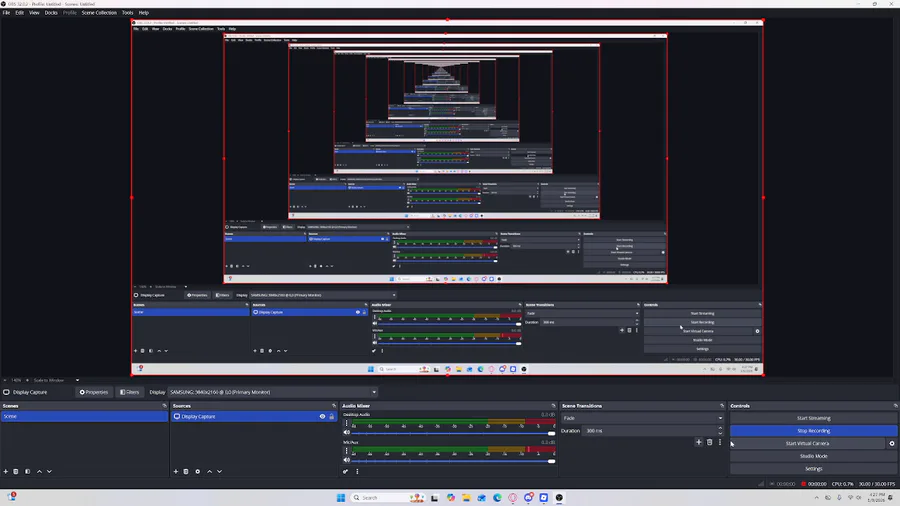Open Desktop Audio options three-dot menu
This screenshot has width=900, height=506.
pyautogui.click(x=346, y=423)
